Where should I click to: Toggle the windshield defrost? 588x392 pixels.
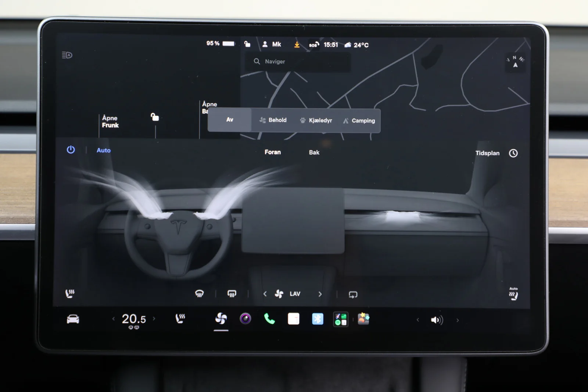199,293
